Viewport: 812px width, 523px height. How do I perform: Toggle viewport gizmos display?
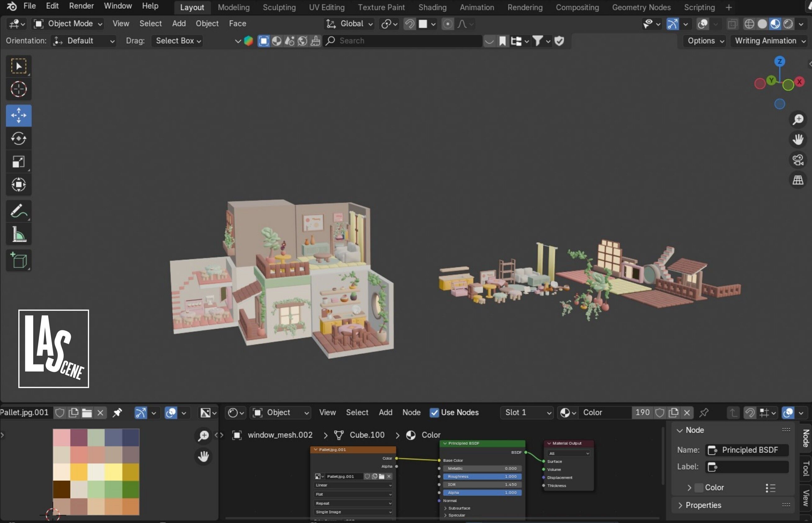pos(672,24)
